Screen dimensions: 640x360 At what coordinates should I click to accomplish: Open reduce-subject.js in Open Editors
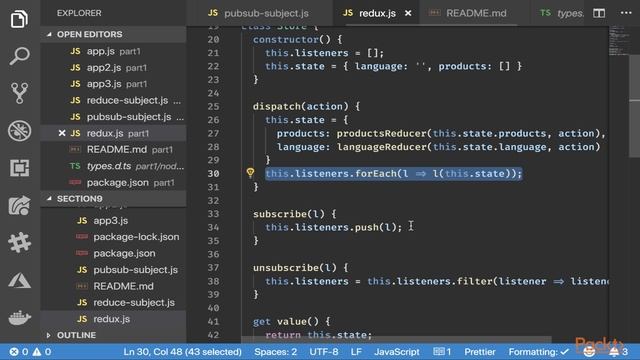point(113,100)
